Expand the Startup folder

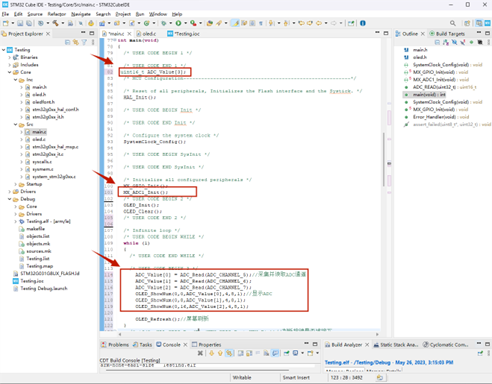coord(16,184)
